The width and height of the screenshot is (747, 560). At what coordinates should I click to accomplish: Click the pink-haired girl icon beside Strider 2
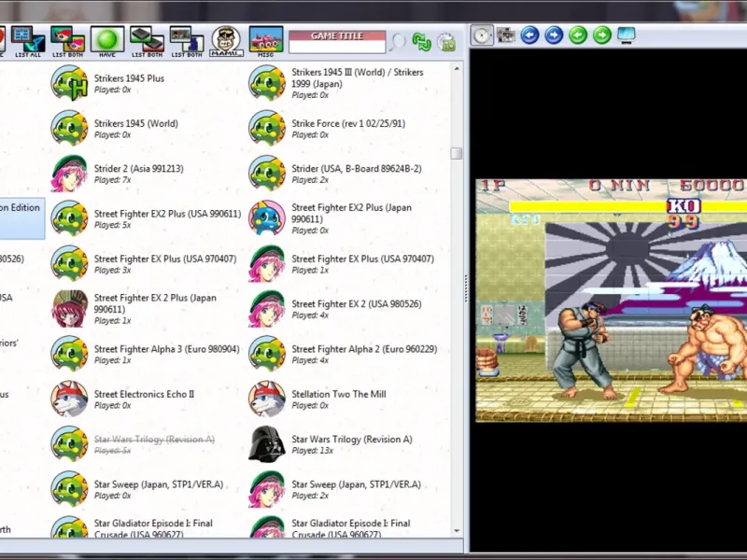(x=69, y=174)
